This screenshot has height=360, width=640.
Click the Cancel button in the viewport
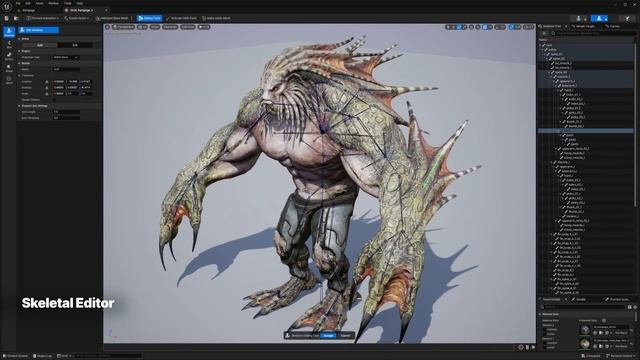point(345,336)
